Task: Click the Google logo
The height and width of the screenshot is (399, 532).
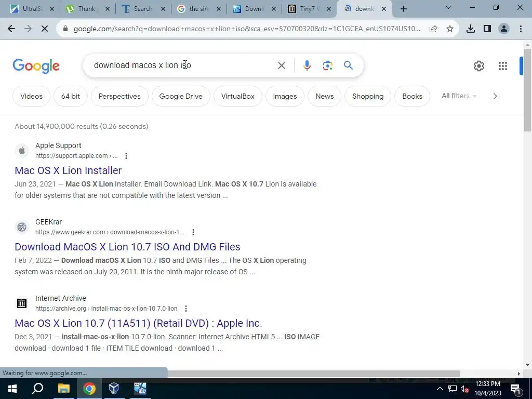Action: click(36, 66)
